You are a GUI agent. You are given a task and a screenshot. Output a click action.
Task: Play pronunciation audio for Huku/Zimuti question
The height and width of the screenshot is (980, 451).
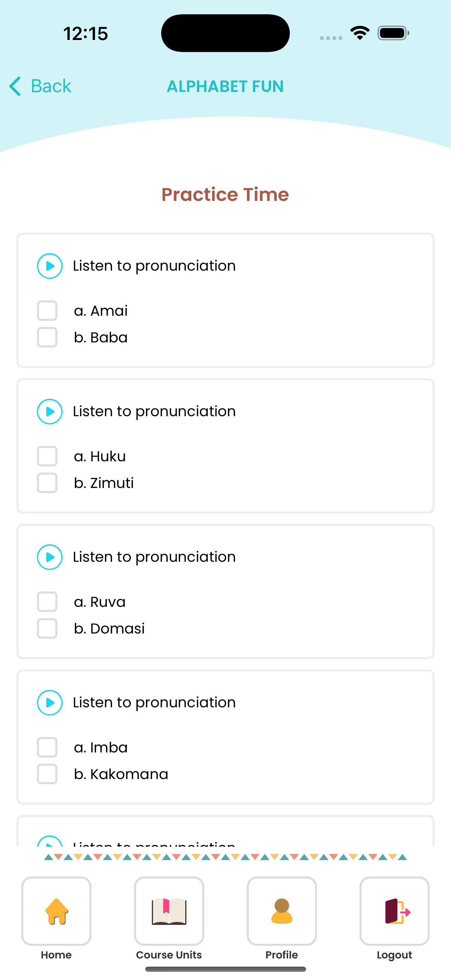[x=50, y=412]
